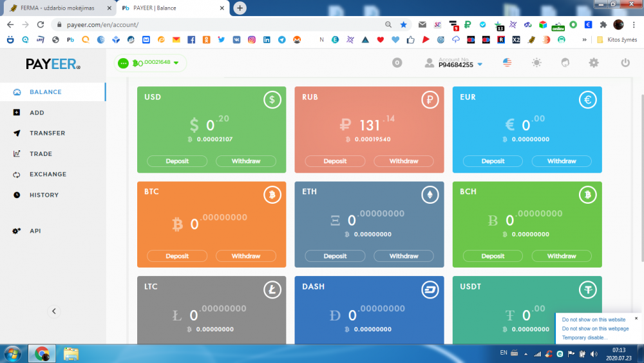The height and width of the screenshot is (363, 644).
Task: Click the volume icon in system tray
Action: pyautogui.click(x=594, y=353)
